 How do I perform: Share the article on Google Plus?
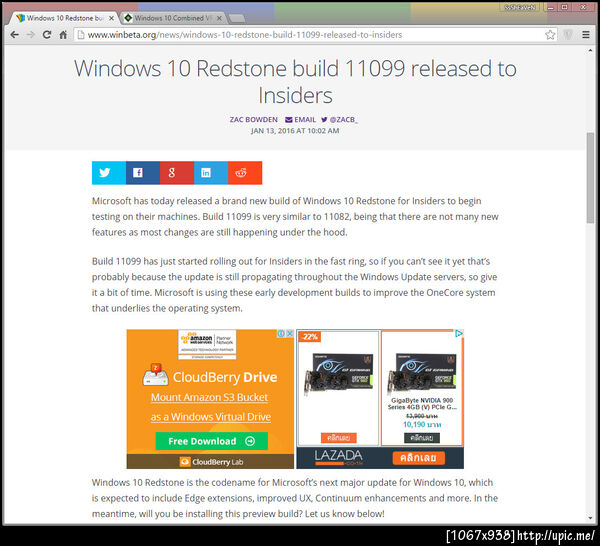click(x=177, y=173)
